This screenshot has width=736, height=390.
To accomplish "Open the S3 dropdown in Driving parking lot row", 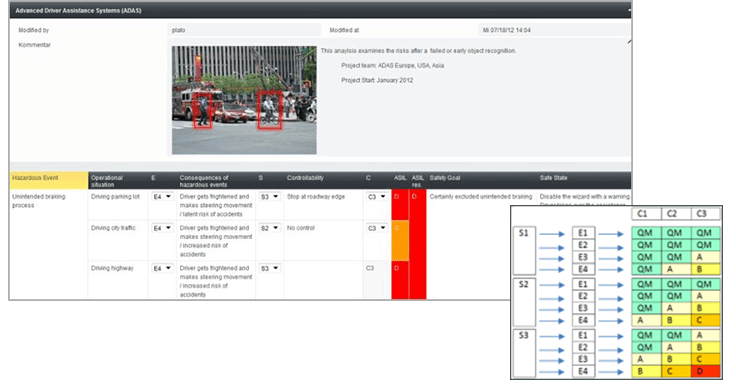I will point(269,197).
